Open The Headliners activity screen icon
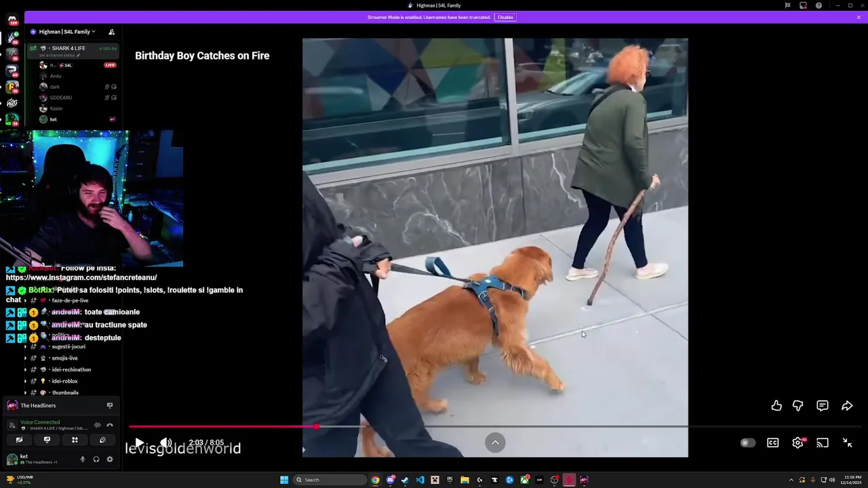This screenshot has height=488, width=868. tap(110, 405)
